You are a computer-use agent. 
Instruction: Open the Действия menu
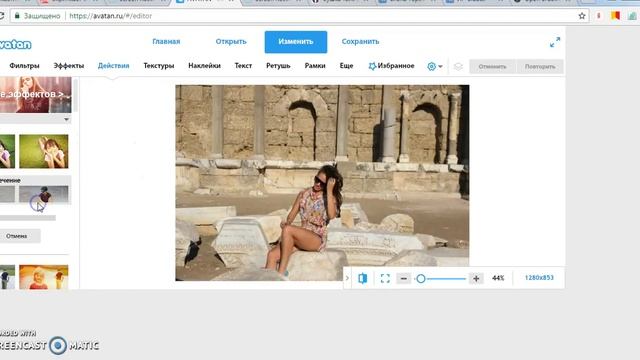(113, 66)
